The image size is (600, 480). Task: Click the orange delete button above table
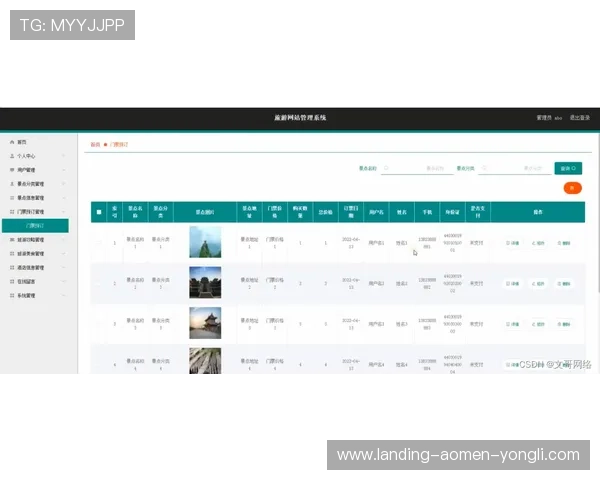click(x=572, y=187)
